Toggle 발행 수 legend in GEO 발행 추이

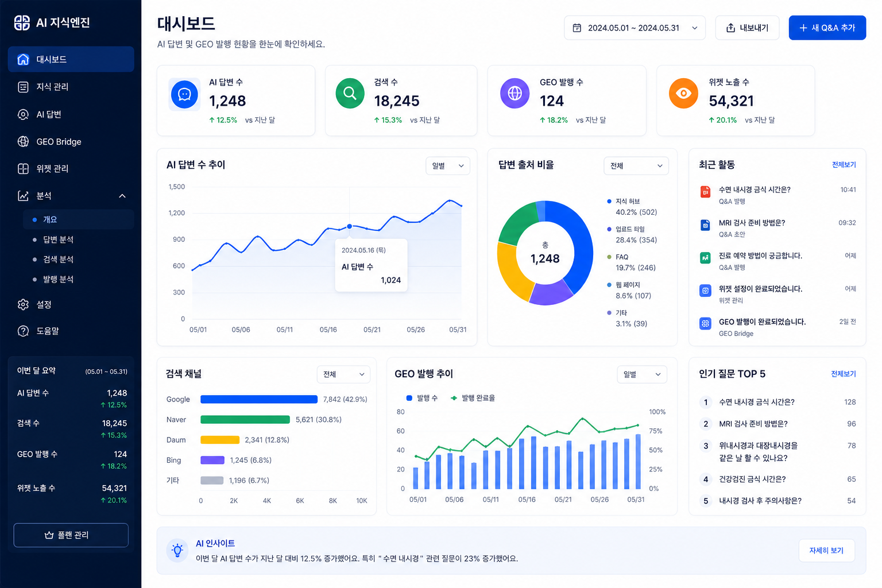[422, 398]
